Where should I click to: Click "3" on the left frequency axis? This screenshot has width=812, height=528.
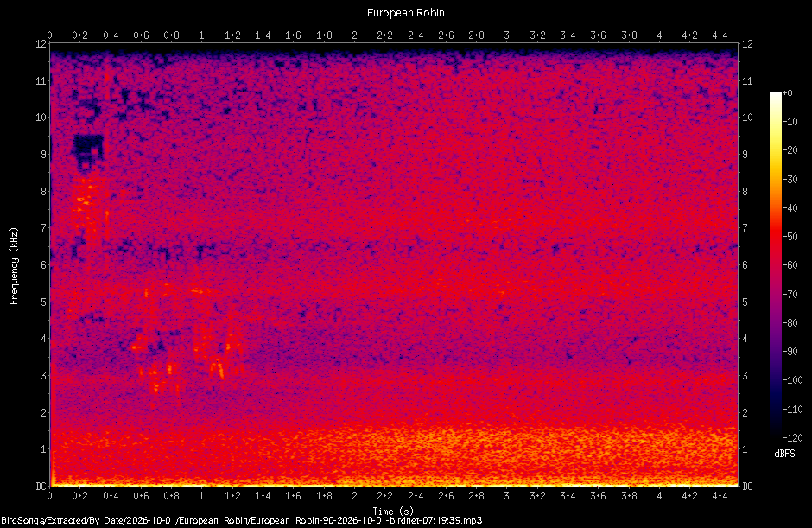pos(43,376)
